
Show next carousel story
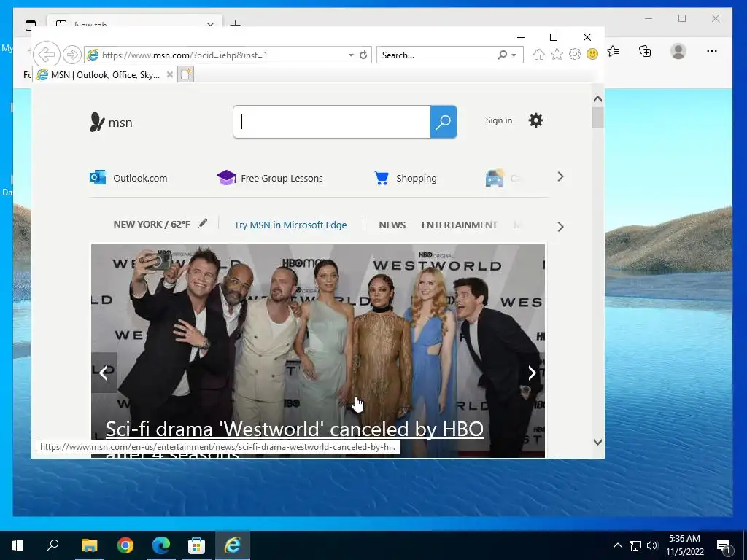[x=532, y=373]
